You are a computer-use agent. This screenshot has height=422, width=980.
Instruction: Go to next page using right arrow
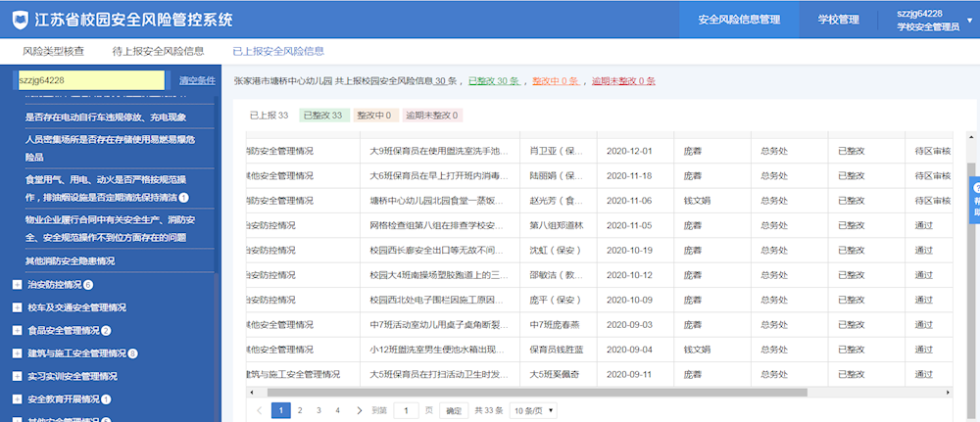pyautogui.click(x=357, y=410)
